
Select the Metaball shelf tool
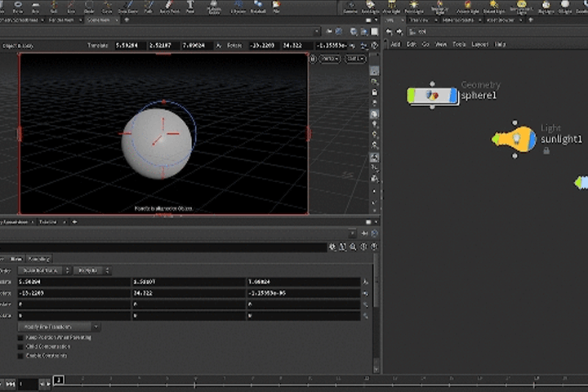coord(258,7)
